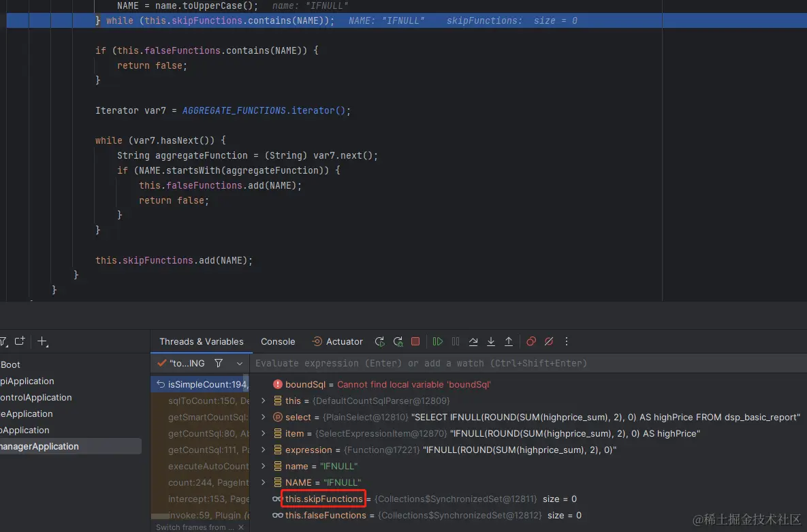This screenshot has width=807, height=532.
Task: Select the count:244 stack frame
Action: 200,482
